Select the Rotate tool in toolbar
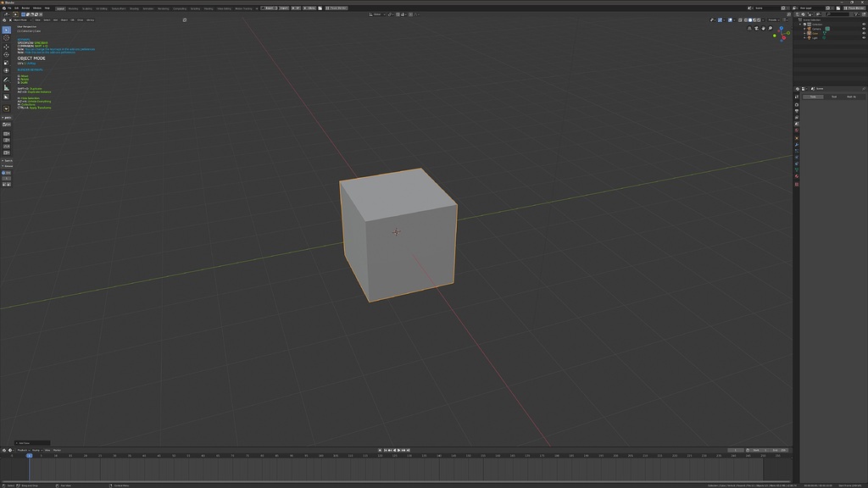The image size is (868, 488). pos(6,55)
